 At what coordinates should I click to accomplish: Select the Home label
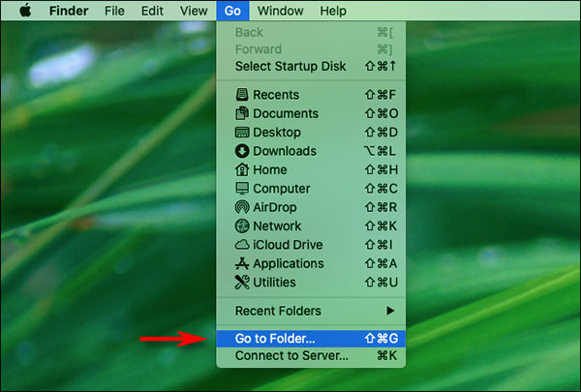[x=270, y=169]
